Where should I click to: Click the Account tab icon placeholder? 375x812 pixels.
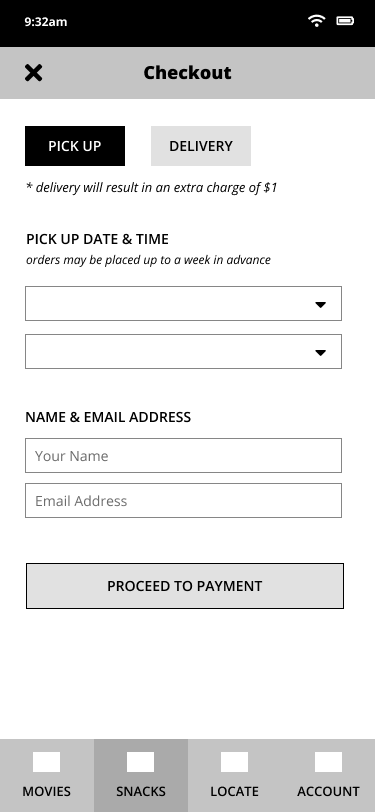[328, 762]
